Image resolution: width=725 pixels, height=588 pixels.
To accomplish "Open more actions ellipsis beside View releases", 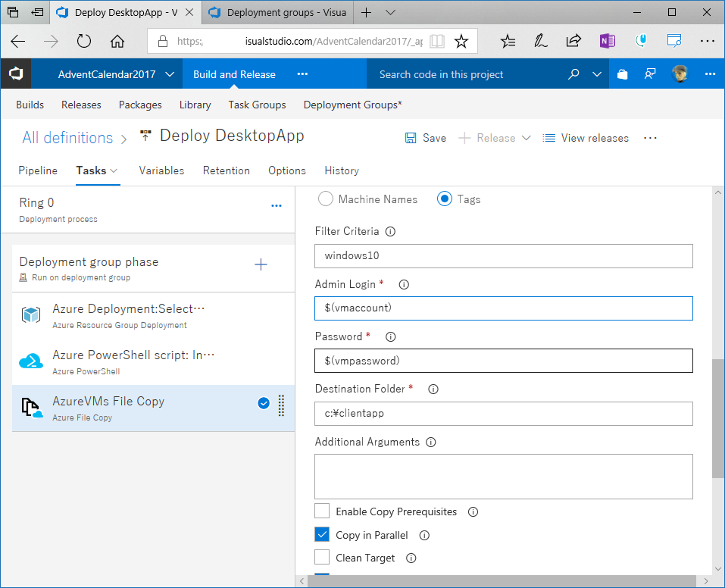I will (650, 138).
